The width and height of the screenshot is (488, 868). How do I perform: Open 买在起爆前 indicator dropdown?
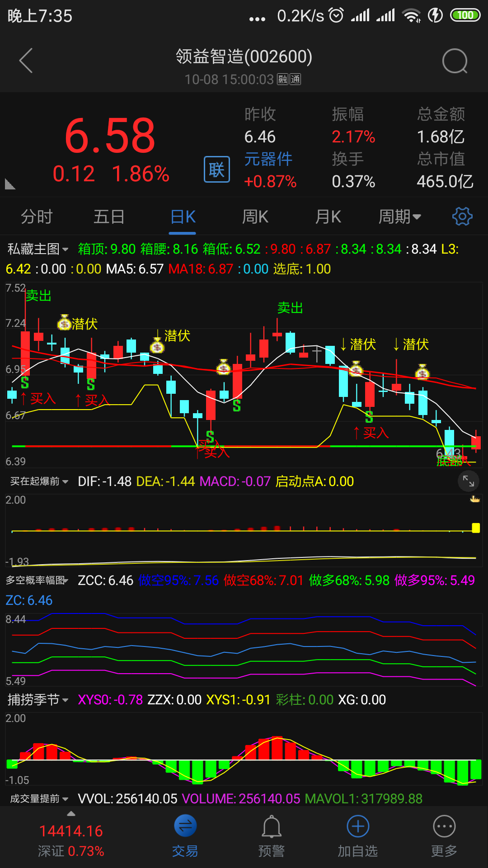pyautogui.click(x=39, y=481)
